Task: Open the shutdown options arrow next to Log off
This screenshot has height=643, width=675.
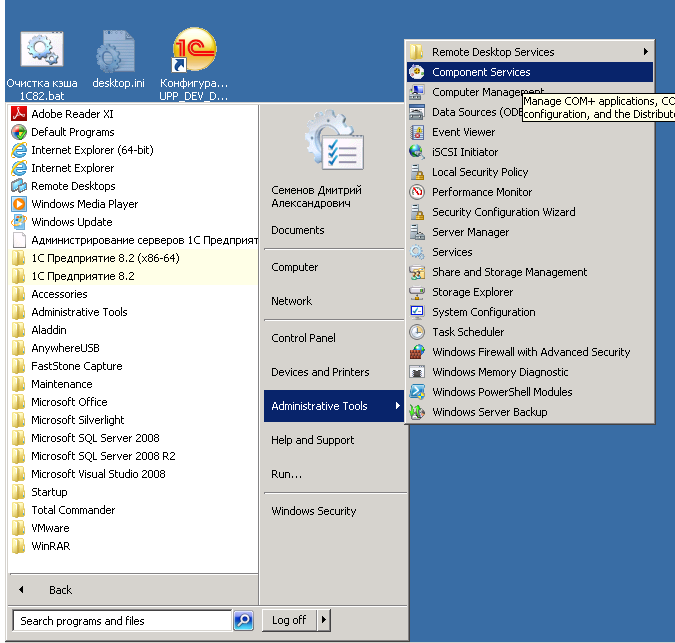Action: (324, 620)
